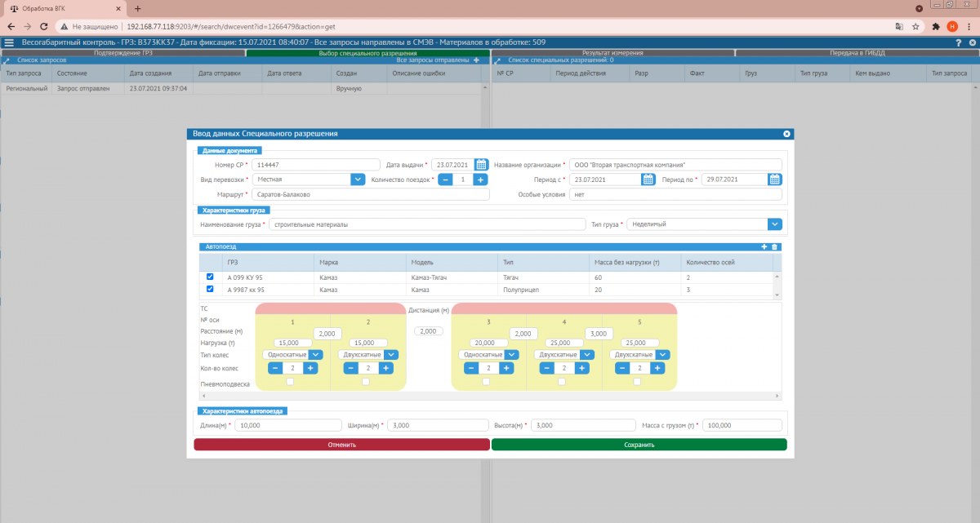Click the Маршрут input field
Viewport: 980px width, 523px height.
[371, 195]
